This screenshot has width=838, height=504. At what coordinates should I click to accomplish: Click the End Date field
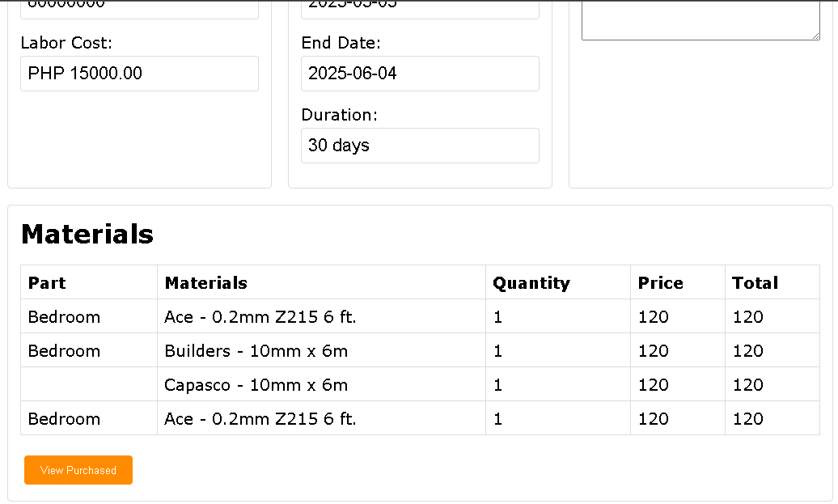pos(420,74)
